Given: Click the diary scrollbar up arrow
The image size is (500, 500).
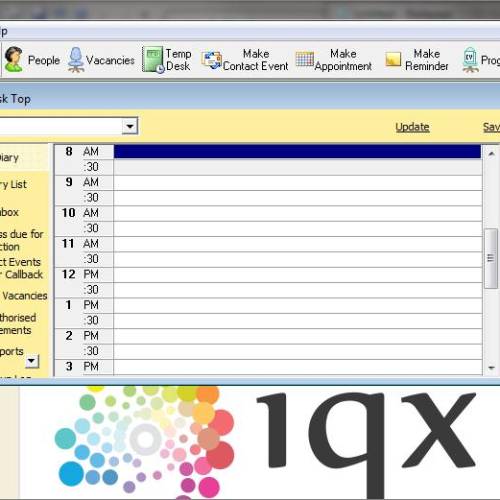Looking at the screenshot, I should [x=491, y=153].
